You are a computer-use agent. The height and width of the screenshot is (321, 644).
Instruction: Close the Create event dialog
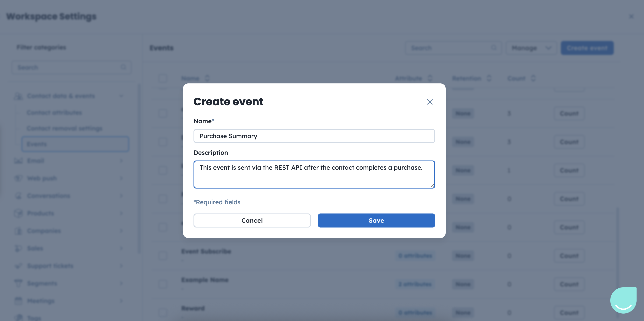pos(429,102)
